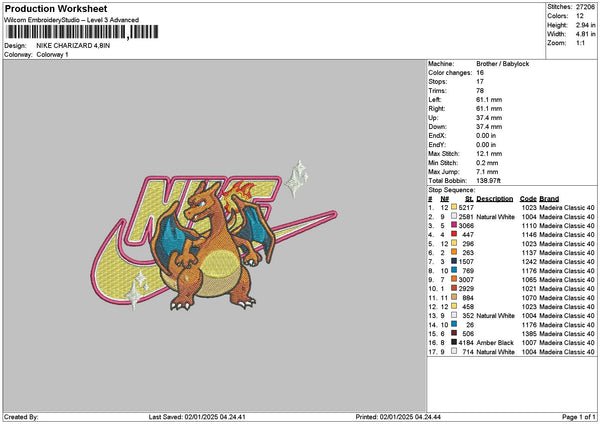Image resolution: width=600 pixels, height=424 pixels.
Task: Select machine value 'Brother / Babylock'
Action: (x=503, y=64)
